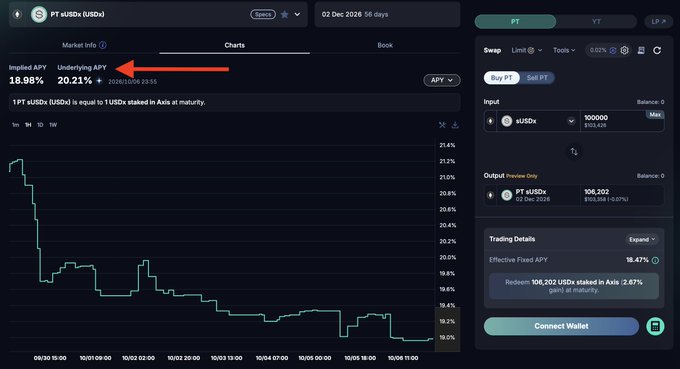Set chart timeframe to 1H

click(28, 125)
